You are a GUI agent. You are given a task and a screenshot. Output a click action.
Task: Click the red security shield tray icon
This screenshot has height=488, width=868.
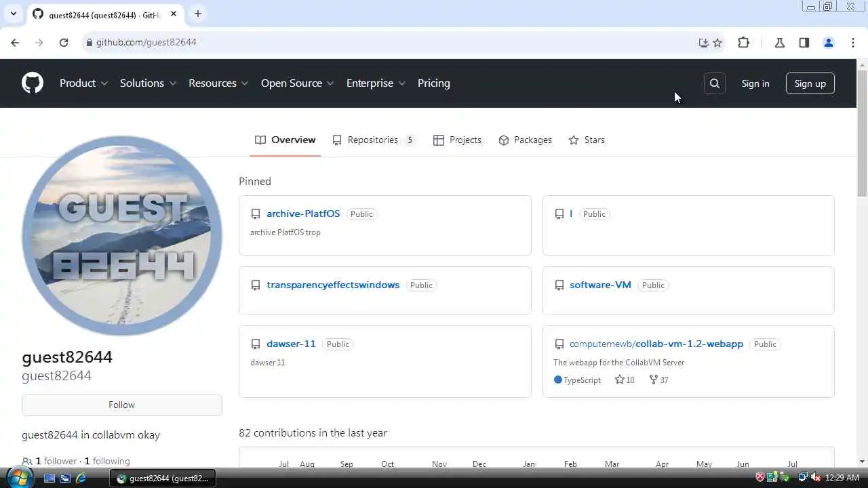coord(760,478)
